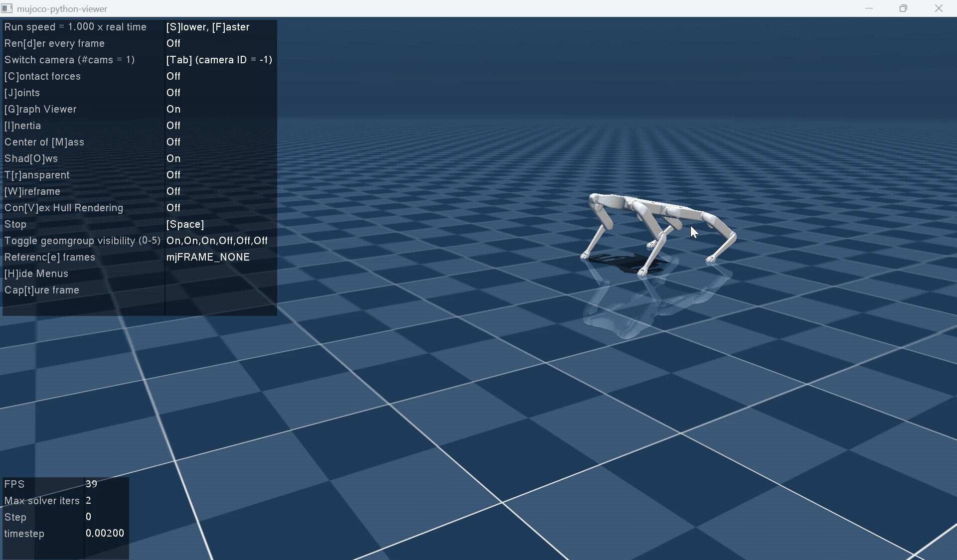Click the 'timestep' label
Viewport: 957px width, 560px height.
point(24,534)
